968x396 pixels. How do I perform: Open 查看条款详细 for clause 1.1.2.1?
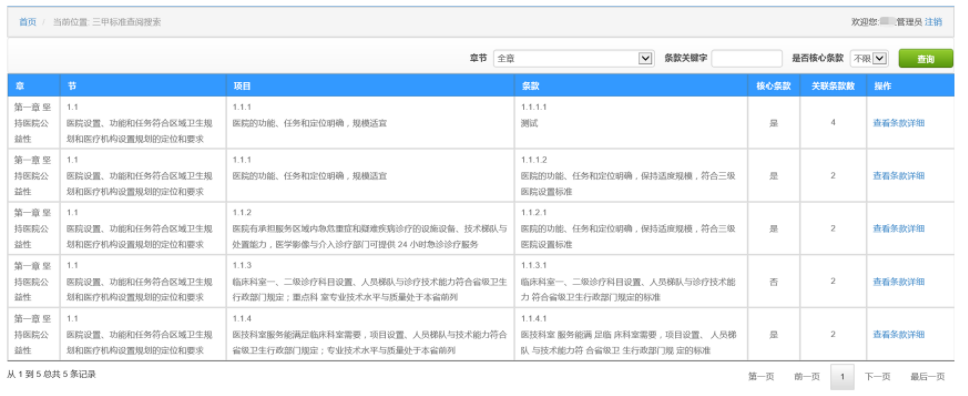tap(898, 229)
